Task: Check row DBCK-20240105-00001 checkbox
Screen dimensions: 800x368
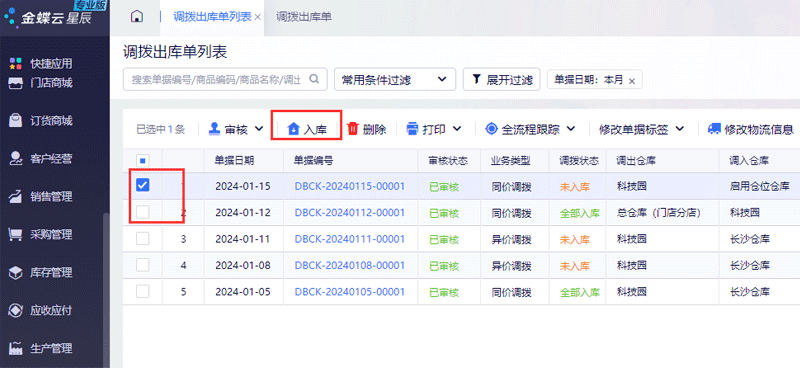Action: click(x=143, y=292)
